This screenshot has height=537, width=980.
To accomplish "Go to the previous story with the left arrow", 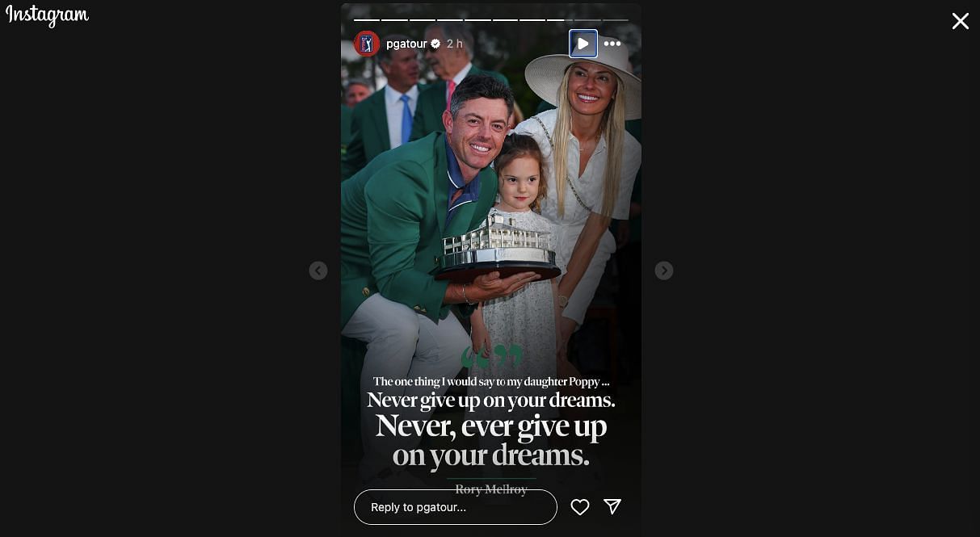I will coord(318,271).
